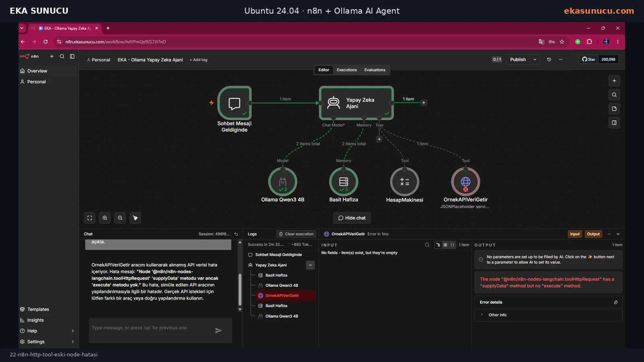The image size is (644, 362).
Task: Toggle the Input panel button
Action: click(575, 234)
